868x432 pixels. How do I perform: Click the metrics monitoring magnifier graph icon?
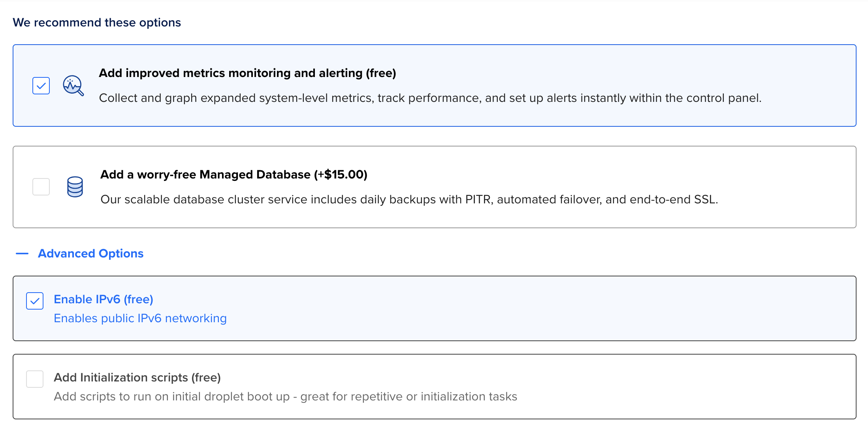click(73, 85)
